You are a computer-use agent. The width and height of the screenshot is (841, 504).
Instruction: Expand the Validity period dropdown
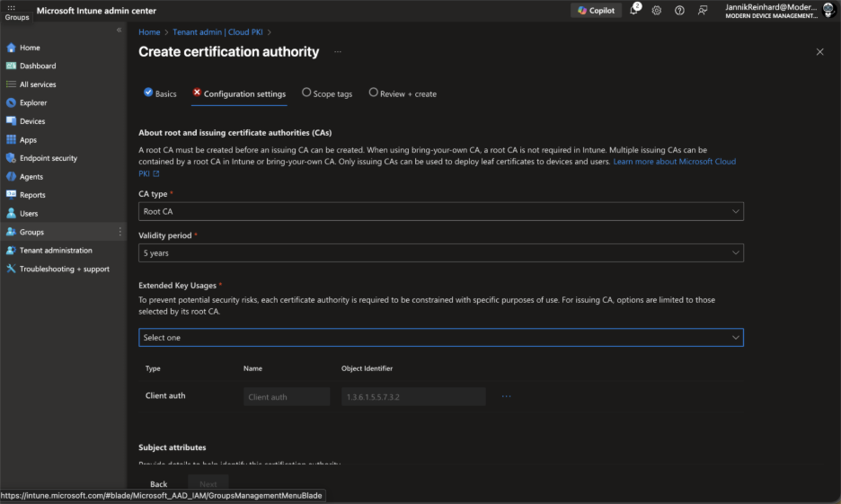[x=440, y=253]
